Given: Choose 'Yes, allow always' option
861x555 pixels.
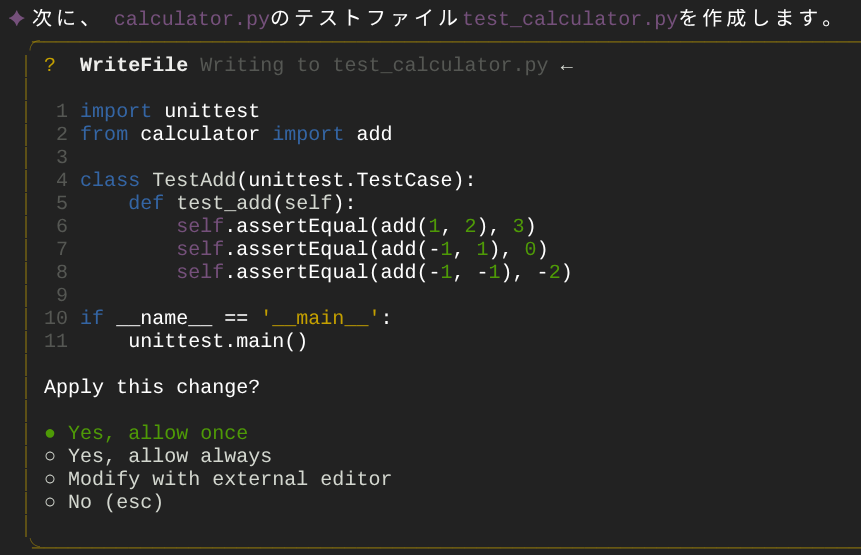Looking at the screenshot, I should [158, 456].
